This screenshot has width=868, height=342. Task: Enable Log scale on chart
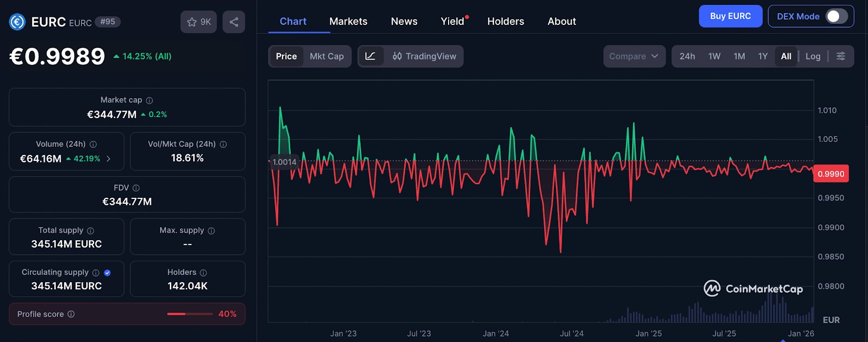813,56
